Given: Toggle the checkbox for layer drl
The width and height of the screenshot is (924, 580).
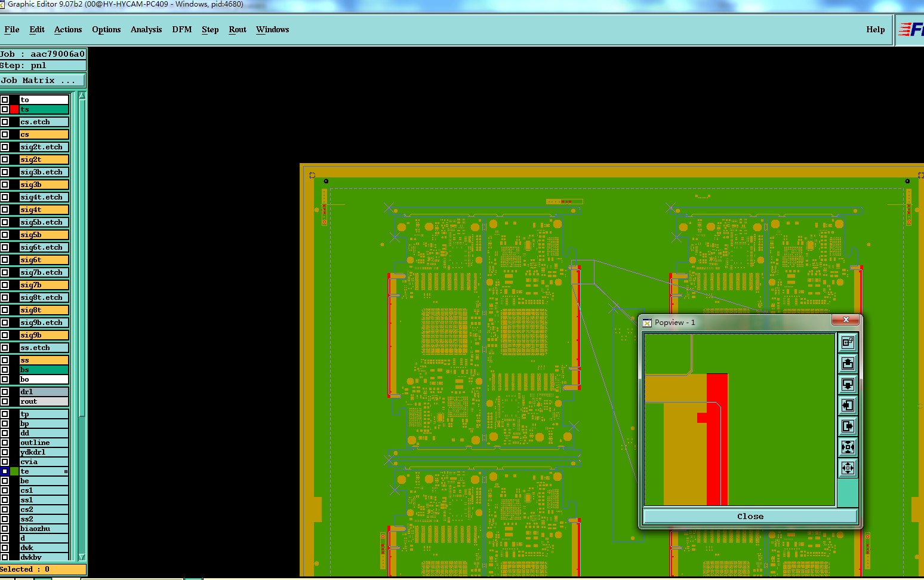Looking at the screenshot, I should click(x=5, y=392).
